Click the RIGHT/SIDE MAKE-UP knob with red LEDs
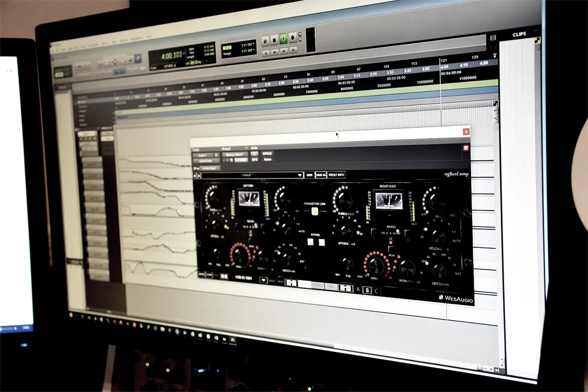 pos(376,266)
